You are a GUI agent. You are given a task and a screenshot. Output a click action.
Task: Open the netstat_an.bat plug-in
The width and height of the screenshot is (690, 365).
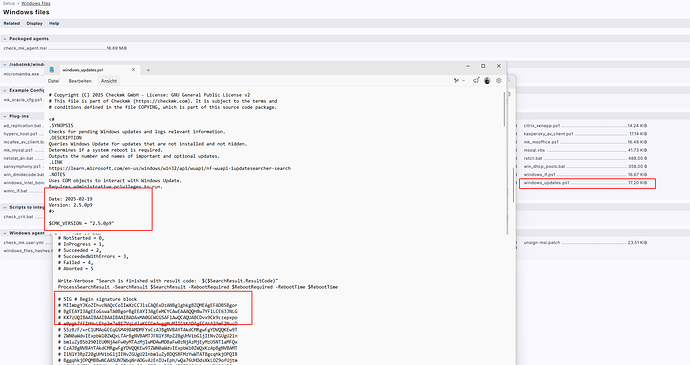coord(18,158)
